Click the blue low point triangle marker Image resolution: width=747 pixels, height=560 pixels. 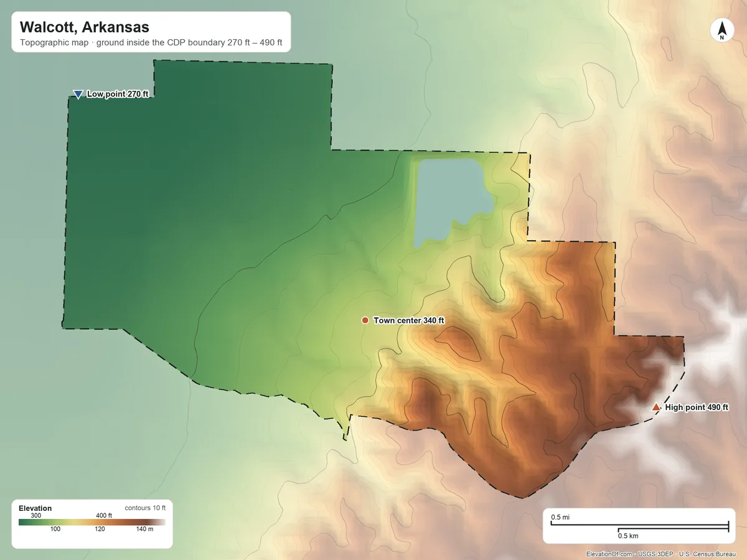click(78, 95)
